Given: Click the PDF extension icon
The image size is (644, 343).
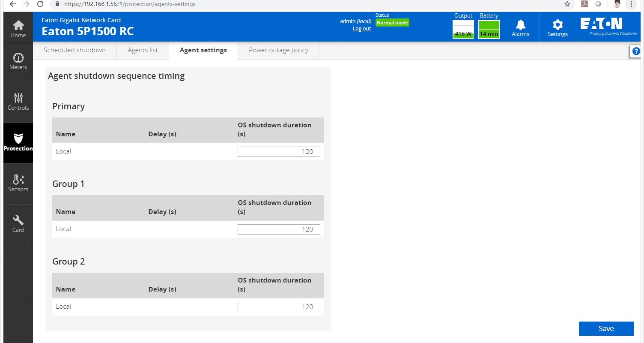Looking at the screenshot, I should point(584,4).
